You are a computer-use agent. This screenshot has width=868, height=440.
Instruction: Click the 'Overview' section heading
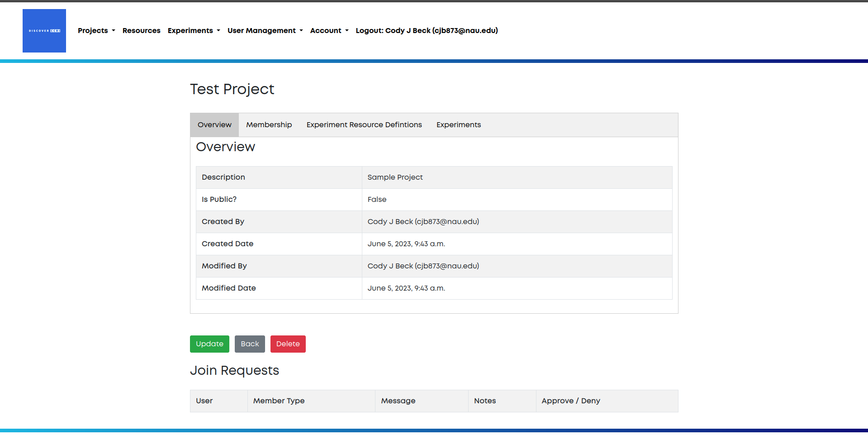(x=225, y=147)
